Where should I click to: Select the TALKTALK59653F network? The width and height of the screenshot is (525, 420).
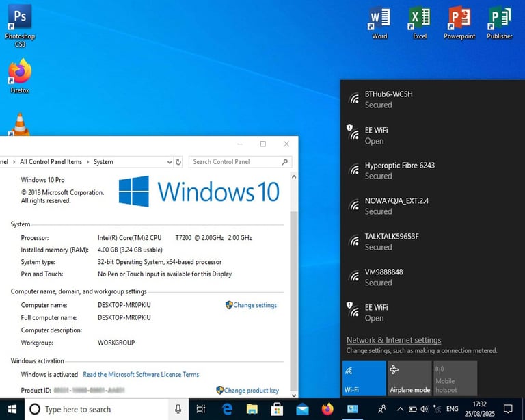[433, 241]
